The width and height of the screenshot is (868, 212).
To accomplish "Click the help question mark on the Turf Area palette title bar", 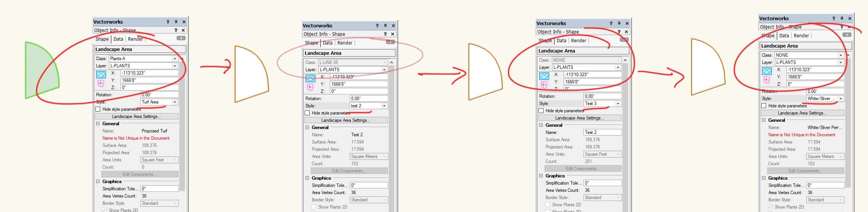I will pyautogui.click(x=168, y=22).
